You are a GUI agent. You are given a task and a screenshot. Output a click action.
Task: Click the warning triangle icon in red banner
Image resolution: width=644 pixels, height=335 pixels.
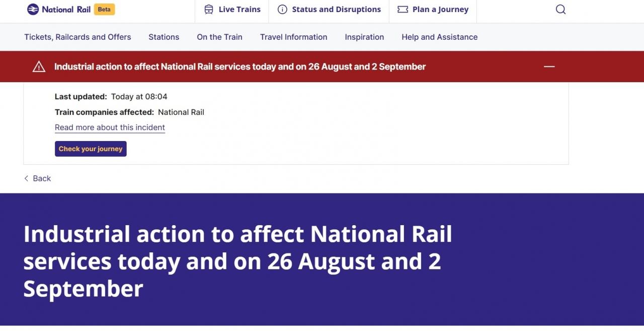[39, 66]
